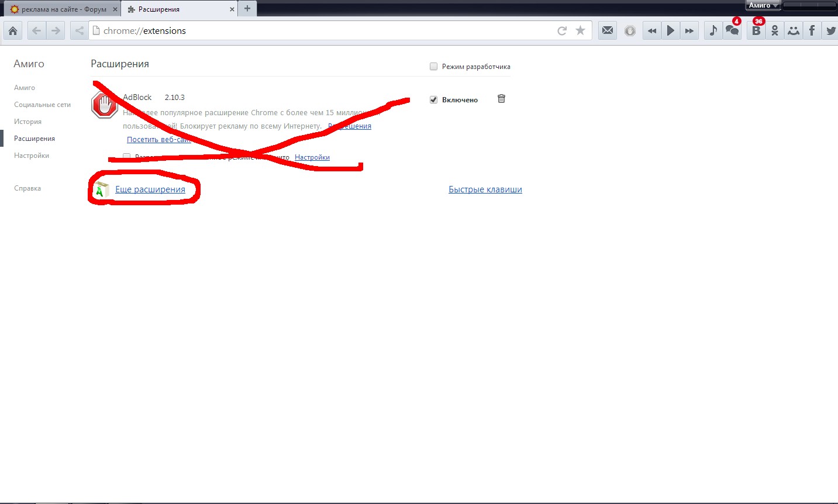The width and height of the screenshot is (838, 504).
Task: Click the version number 2.10.3
Action: coord(175,98)
